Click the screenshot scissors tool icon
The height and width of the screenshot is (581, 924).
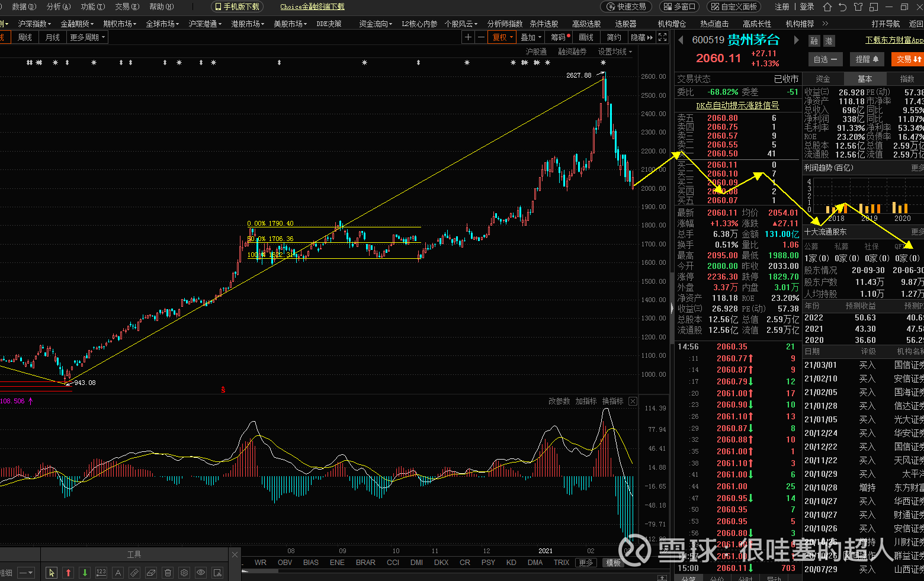[x=217, y=573]
